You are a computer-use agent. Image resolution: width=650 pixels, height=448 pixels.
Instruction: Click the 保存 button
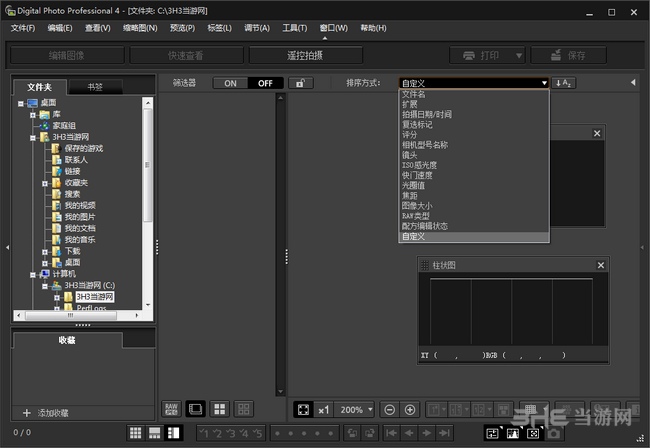(568, 55)
